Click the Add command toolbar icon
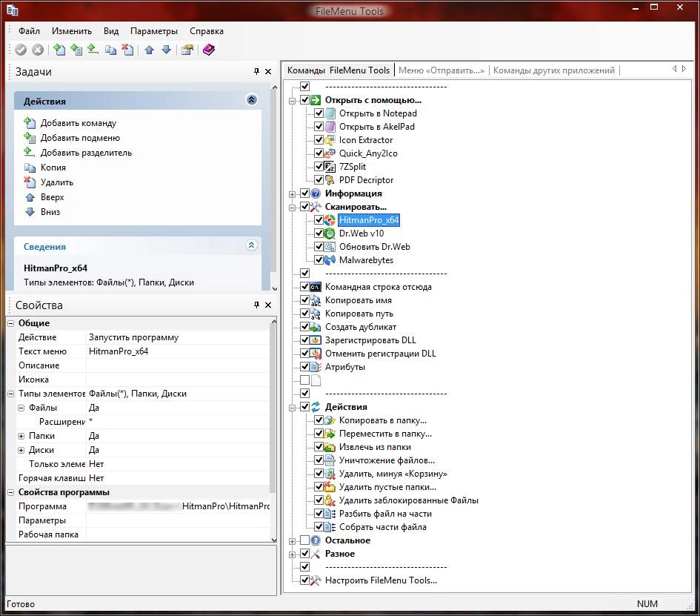The height and width of the screenshot is (616, 700). (59, 50)
